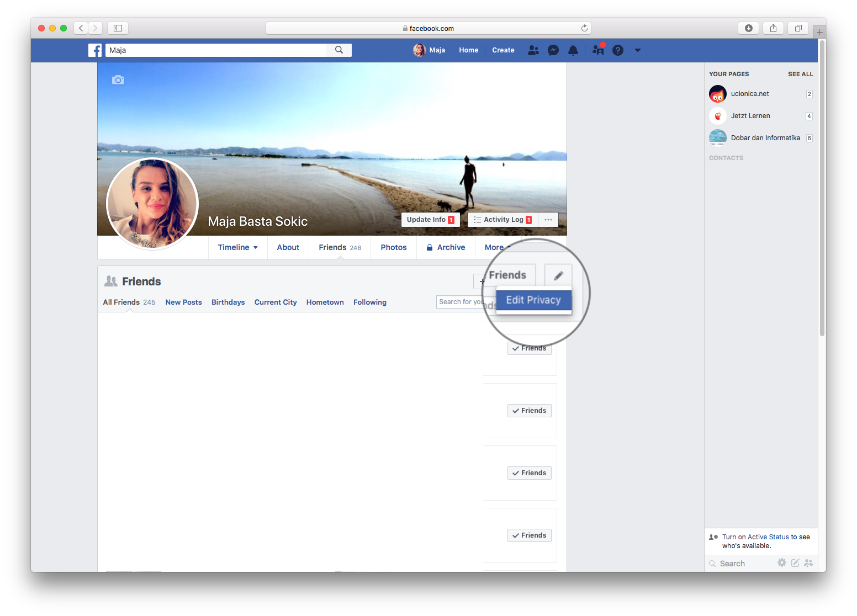
Task: Open the ucionica.net page
Action: point(749,94)
